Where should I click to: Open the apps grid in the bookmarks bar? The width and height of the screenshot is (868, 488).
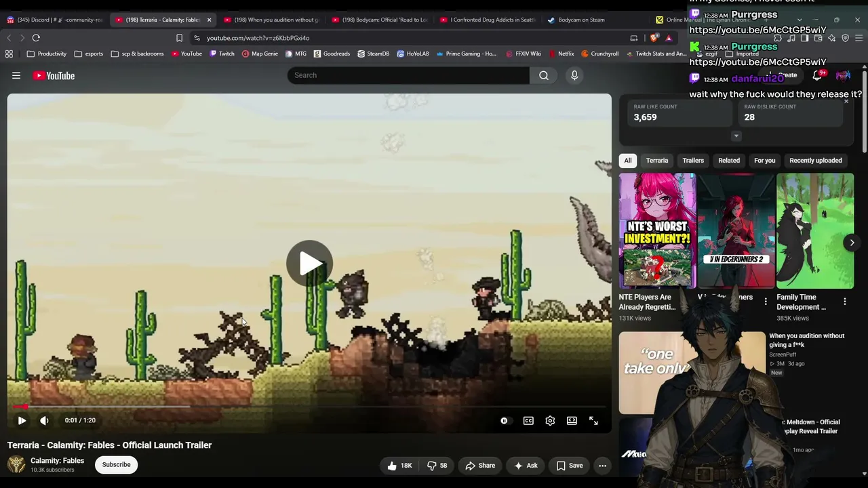coord(9,54)
